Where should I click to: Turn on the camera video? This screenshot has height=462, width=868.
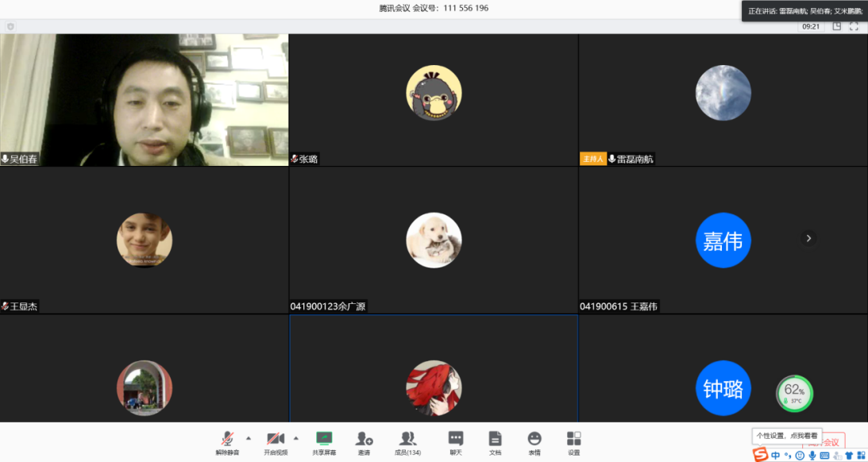coord(276,441)
